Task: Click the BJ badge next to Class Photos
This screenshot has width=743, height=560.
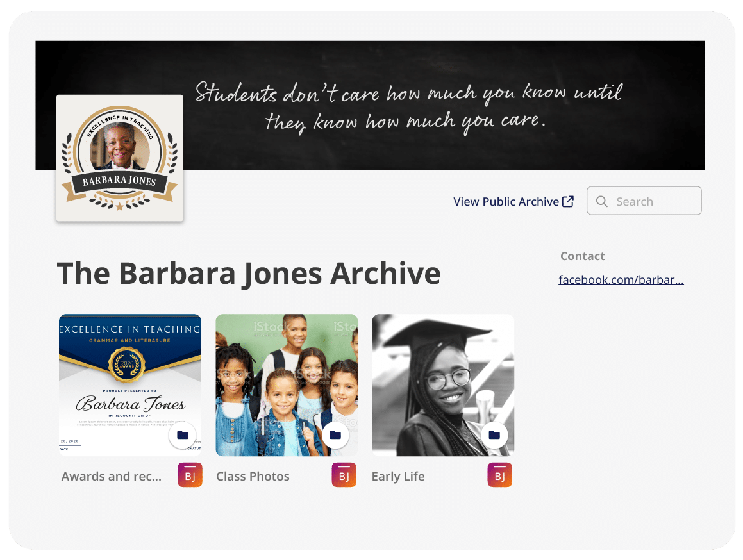Action: [x=344, y=475]
